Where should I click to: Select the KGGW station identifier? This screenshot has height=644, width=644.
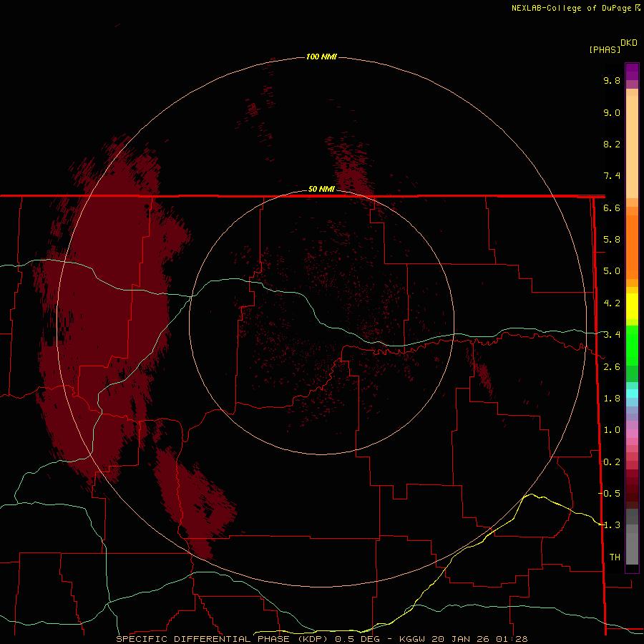coord(412,639)
